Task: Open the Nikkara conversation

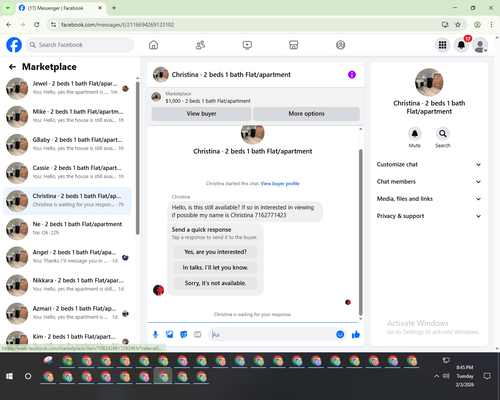Action: coord(68,285)
